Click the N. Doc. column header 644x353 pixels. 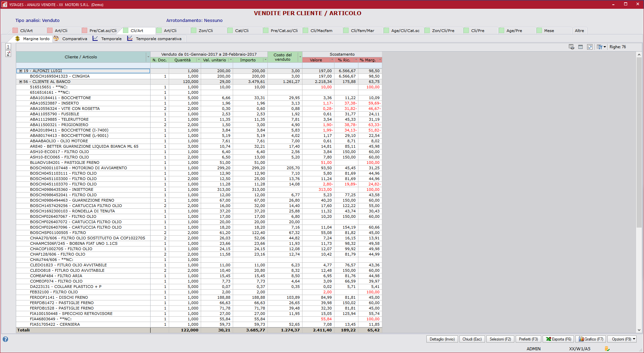point(159,60)
